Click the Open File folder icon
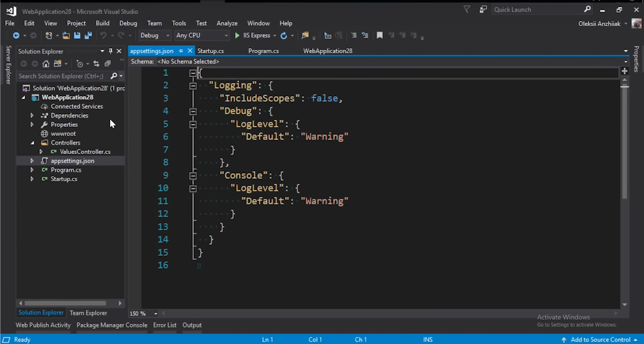Screen dimensions: 644x344 tap(65, 36)
